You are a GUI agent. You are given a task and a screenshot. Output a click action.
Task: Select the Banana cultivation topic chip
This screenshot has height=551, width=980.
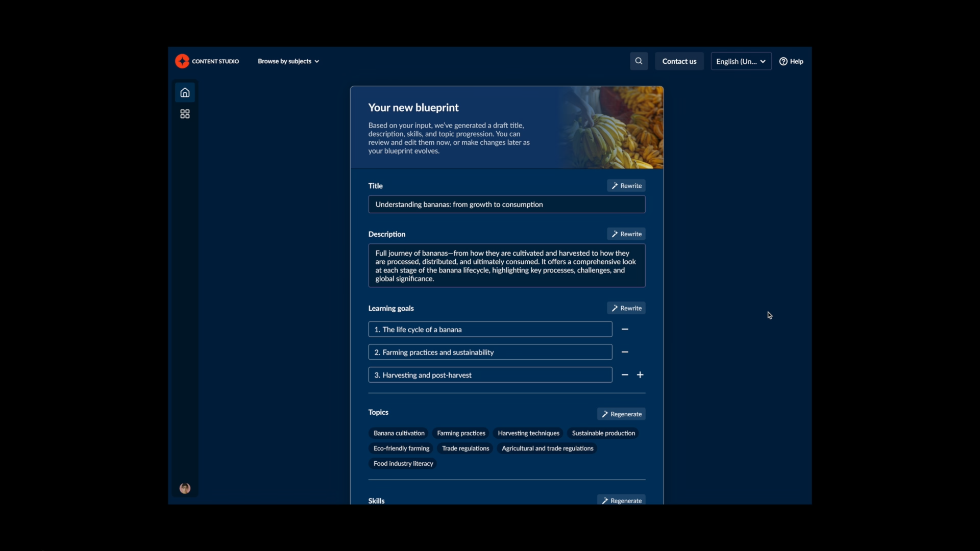click(399, 433)
